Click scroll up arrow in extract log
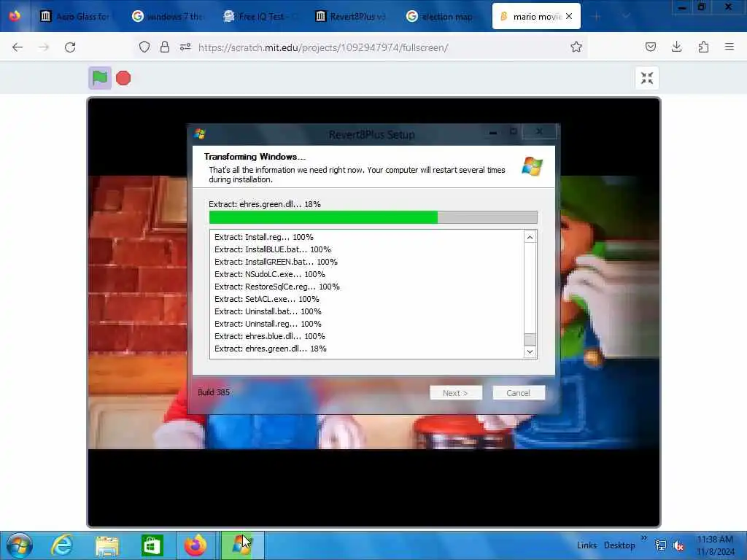The width and height of the screenshot is (747, 560). tap(530, 237)
